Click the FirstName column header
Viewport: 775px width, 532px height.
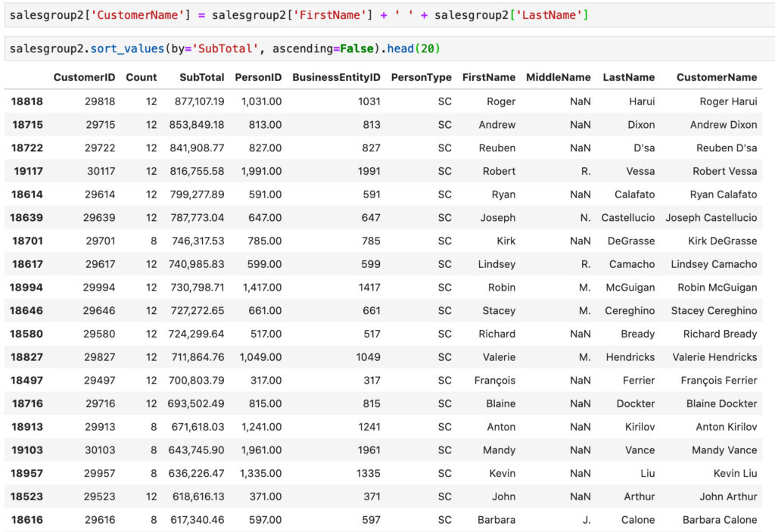click(x=489, y=77)
